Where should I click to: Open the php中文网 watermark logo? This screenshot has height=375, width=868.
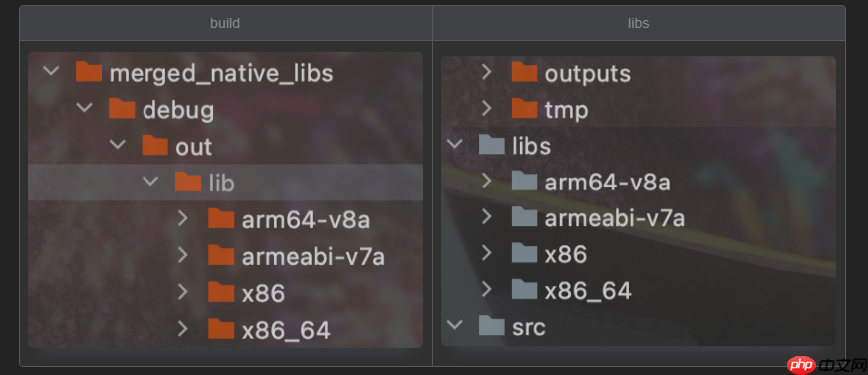(826, 364)
